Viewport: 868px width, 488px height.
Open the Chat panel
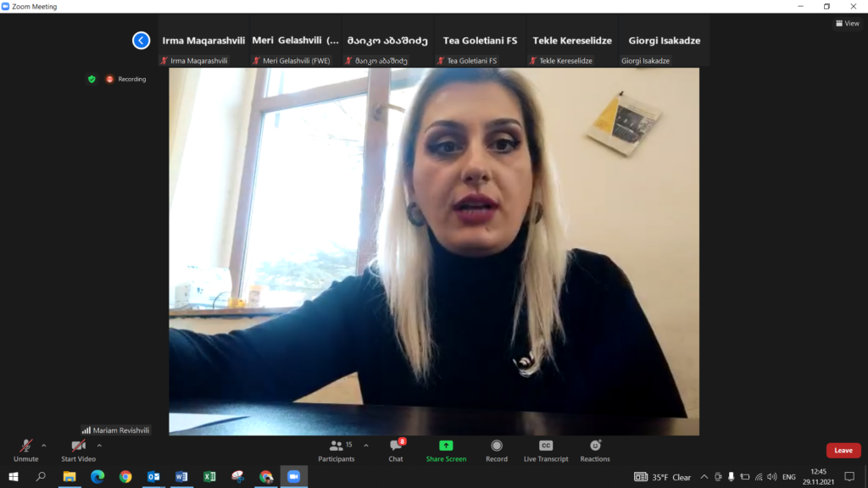coord(396,449)
